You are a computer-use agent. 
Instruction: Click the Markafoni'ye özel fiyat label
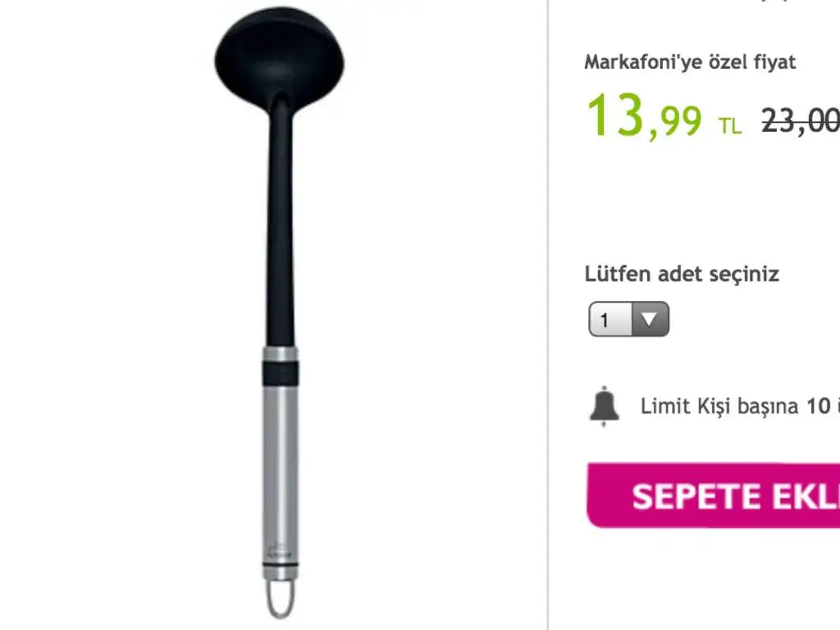point(689,62)
